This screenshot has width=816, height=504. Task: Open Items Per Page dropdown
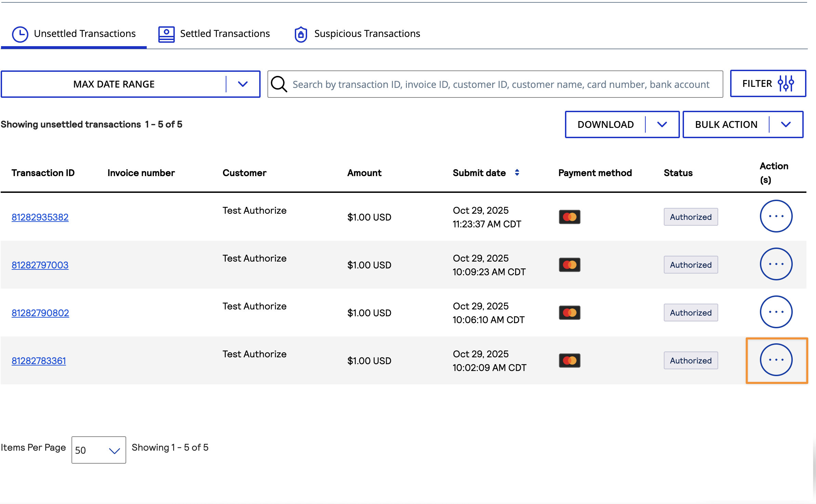[98, 450]
